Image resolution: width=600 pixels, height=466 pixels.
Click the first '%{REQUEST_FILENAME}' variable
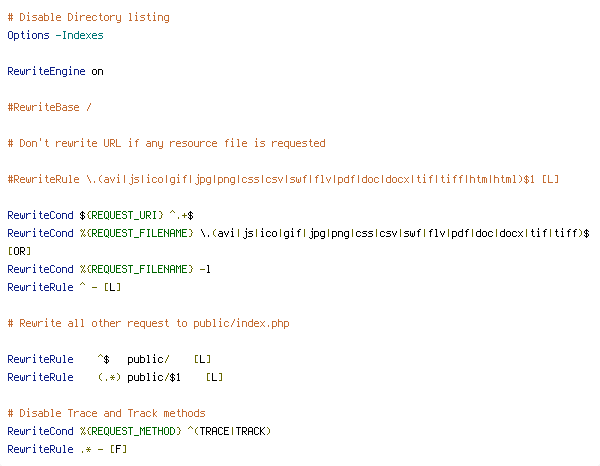tap(136, 233)
